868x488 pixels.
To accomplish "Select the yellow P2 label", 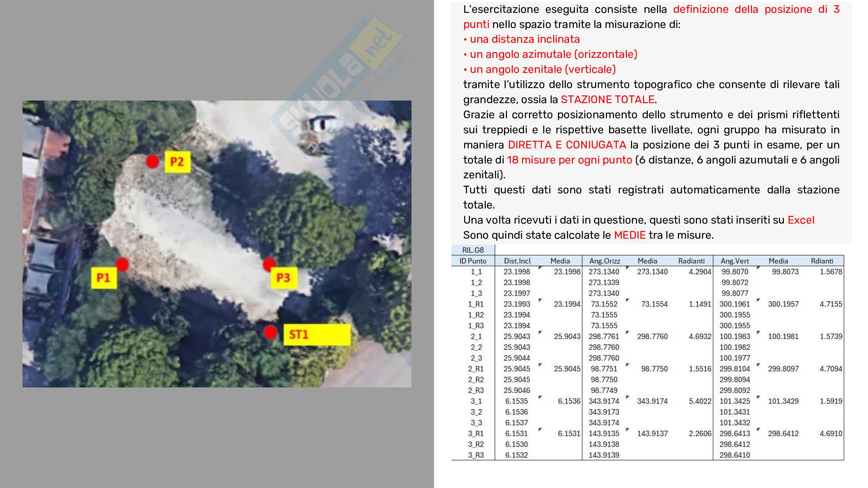I will 177,162.
